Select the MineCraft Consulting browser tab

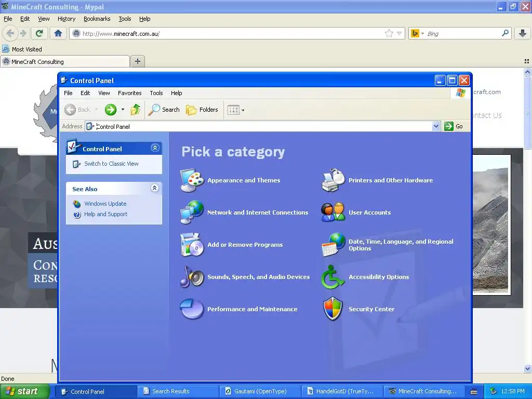65,61
